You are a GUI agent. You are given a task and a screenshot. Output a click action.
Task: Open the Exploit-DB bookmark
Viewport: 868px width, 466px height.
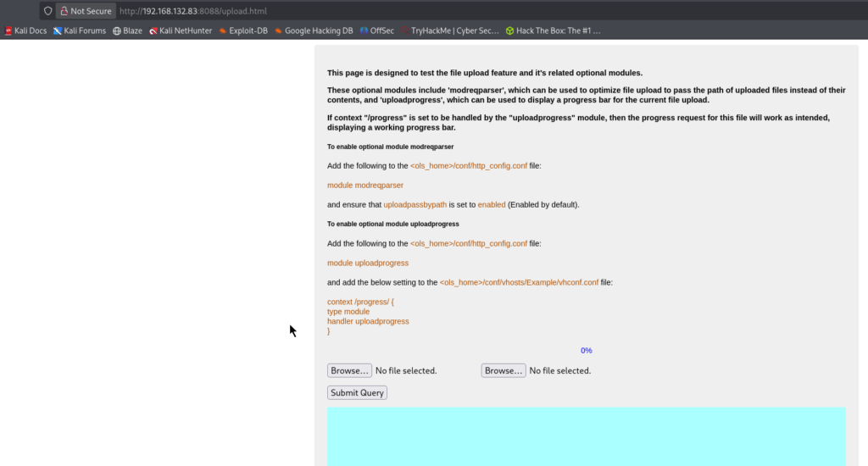tap(243, 31)
